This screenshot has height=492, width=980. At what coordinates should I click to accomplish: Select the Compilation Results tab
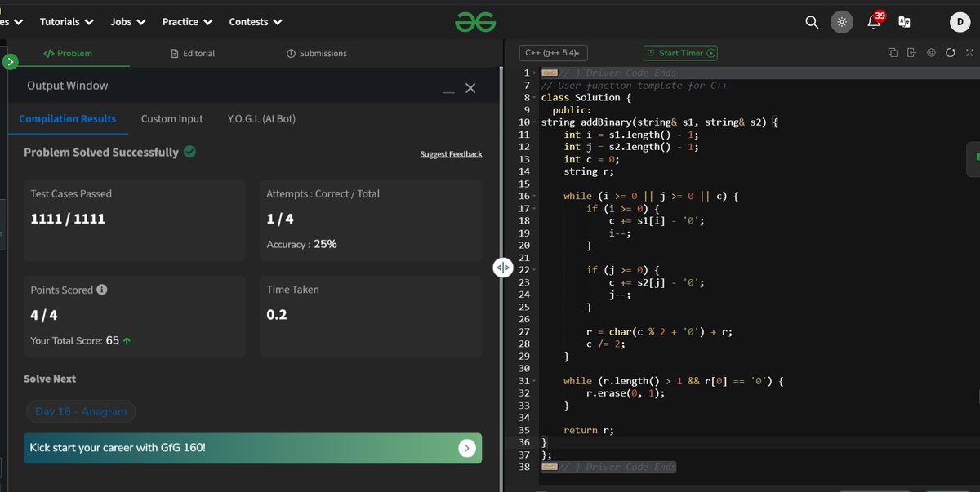click(68, 118)
